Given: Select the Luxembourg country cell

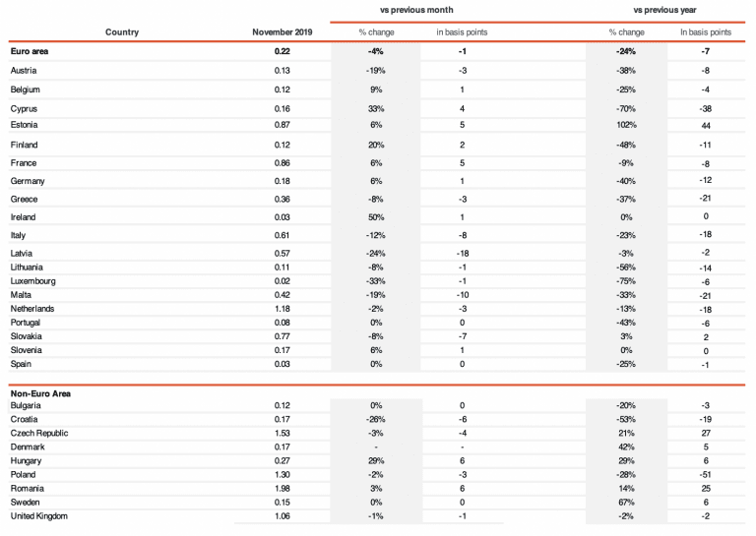Looking at the screenshot, I should [31, 280].
